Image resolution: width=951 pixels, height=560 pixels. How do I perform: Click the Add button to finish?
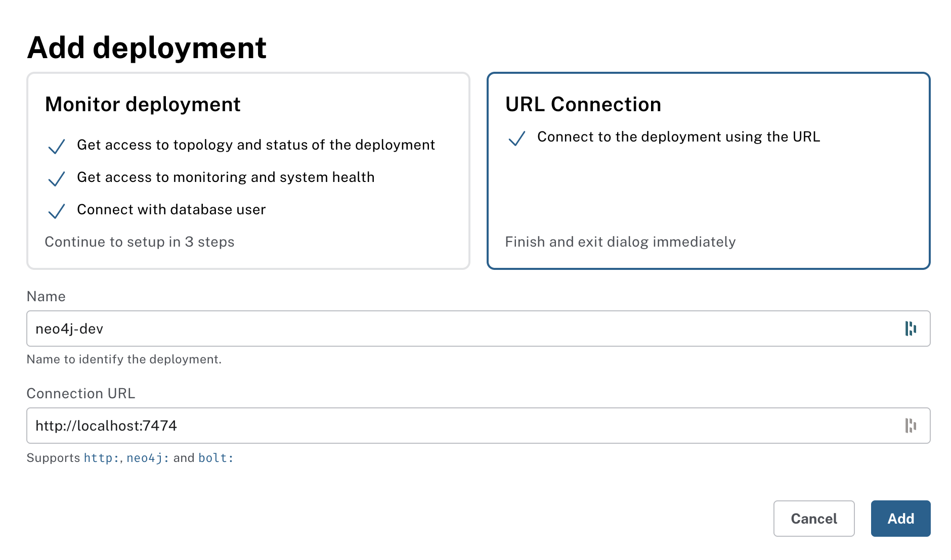[x=900, y=519]
